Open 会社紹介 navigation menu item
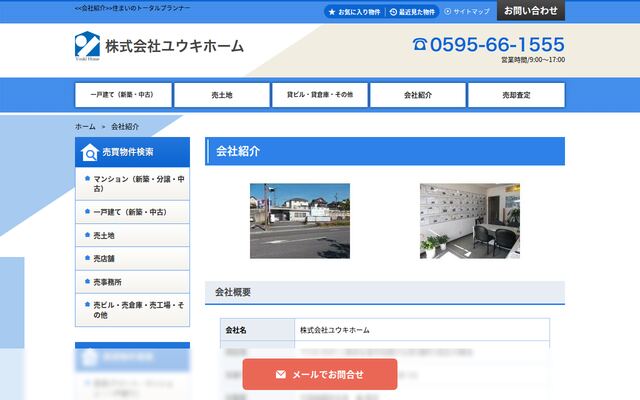640x400 pixels. (x=418, y=95)
